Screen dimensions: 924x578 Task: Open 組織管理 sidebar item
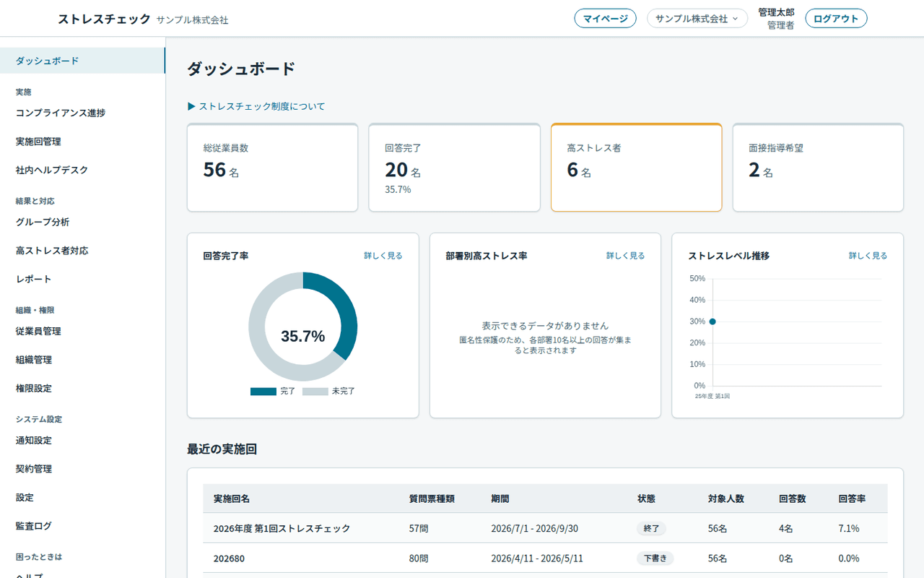pyautogui.click(x=82, y=360)
